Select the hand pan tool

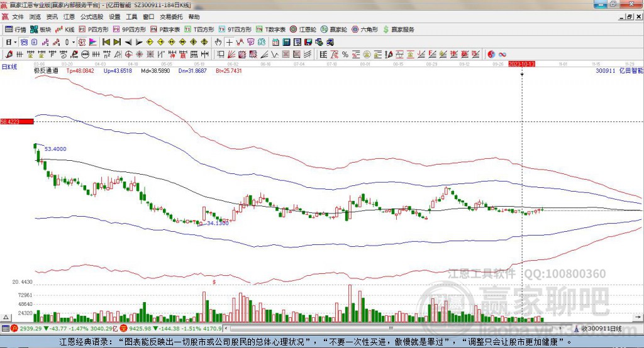coord(218,42)
